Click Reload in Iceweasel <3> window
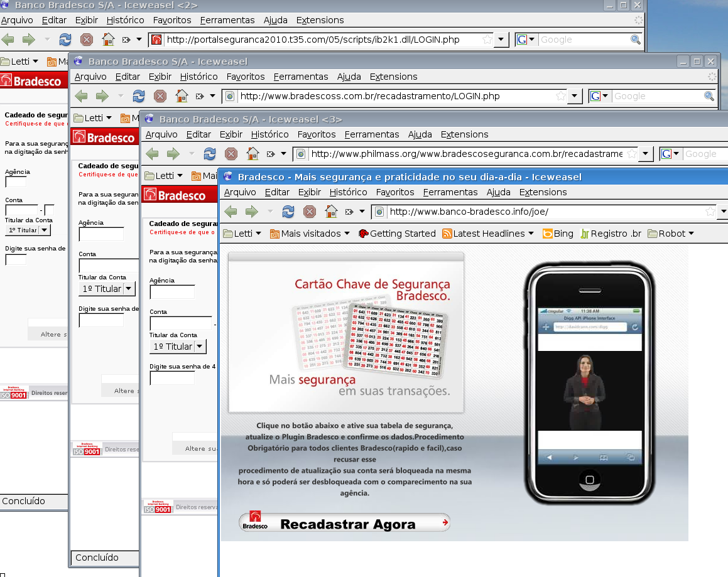The height and width of the screenshot is (577, 728). pos(210,154)
